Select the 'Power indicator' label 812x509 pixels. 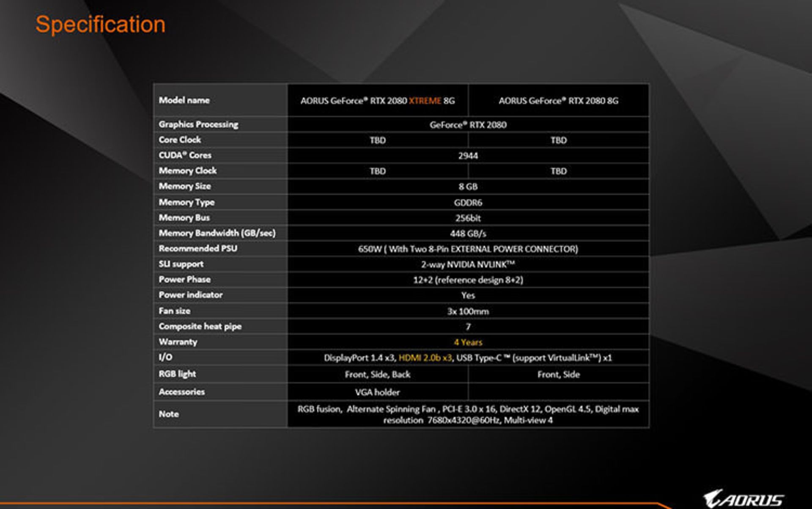click(x=190, y=295)
